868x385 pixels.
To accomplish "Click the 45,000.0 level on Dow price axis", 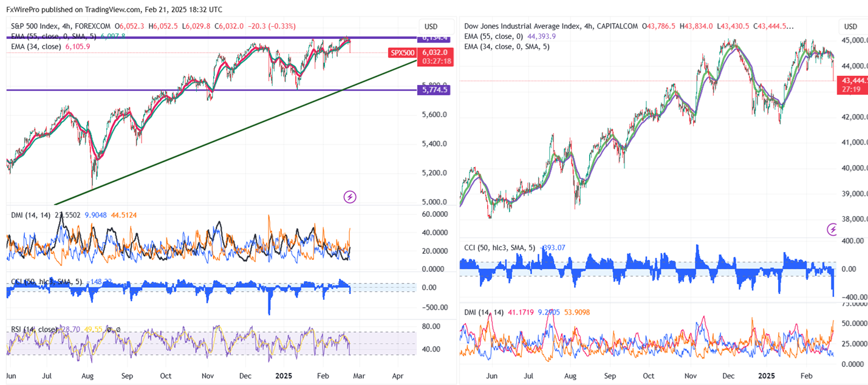I will click(853, 40).
